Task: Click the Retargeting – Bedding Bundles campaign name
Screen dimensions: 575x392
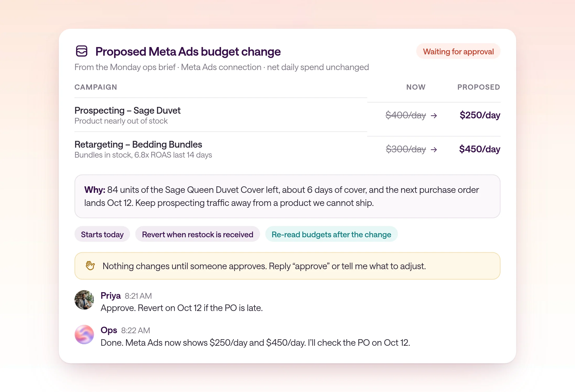Action: pyautogui.click(x=138, y=144)
